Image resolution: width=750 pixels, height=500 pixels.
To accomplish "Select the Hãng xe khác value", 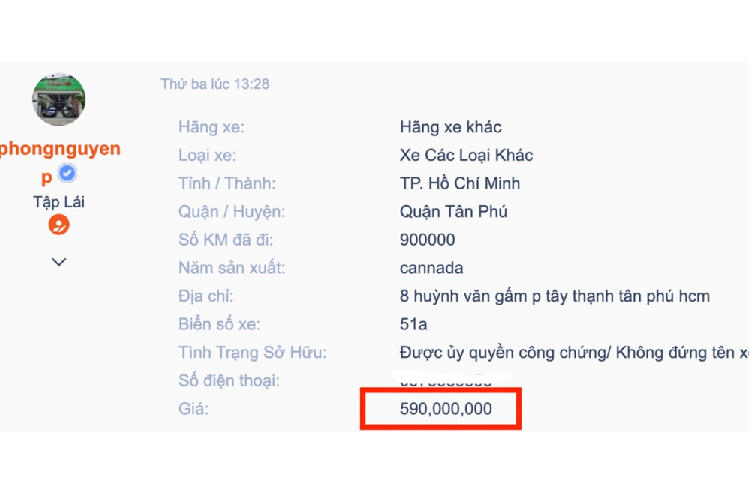I will 450,127.
